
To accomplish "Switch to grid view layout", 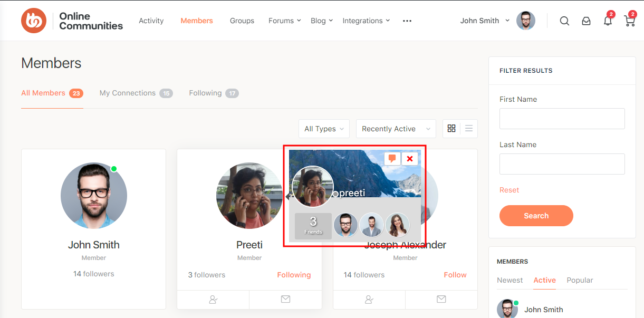I will pos(451,129).
